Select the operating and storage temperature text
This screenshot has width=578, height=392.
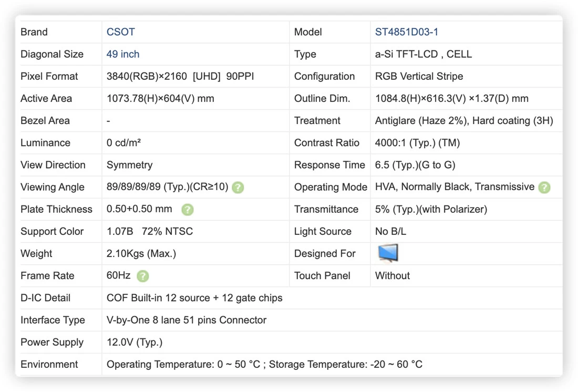264,364
